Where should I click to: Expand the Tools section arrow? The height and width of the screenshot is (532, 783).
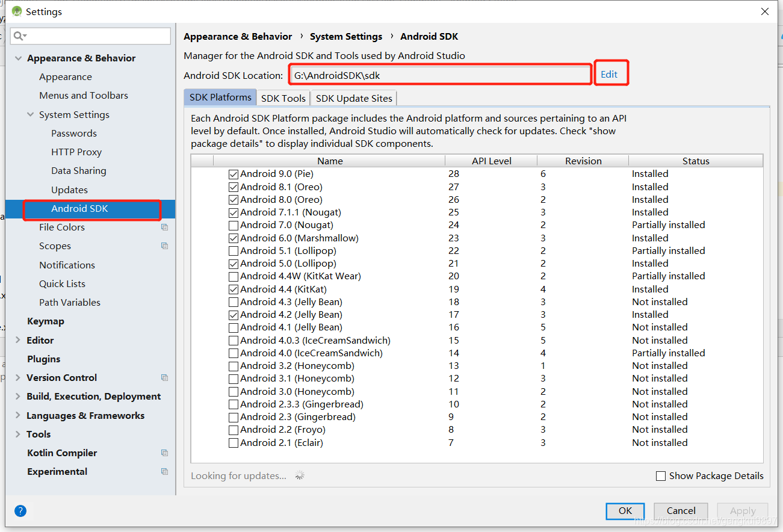[x=17, y=435]
